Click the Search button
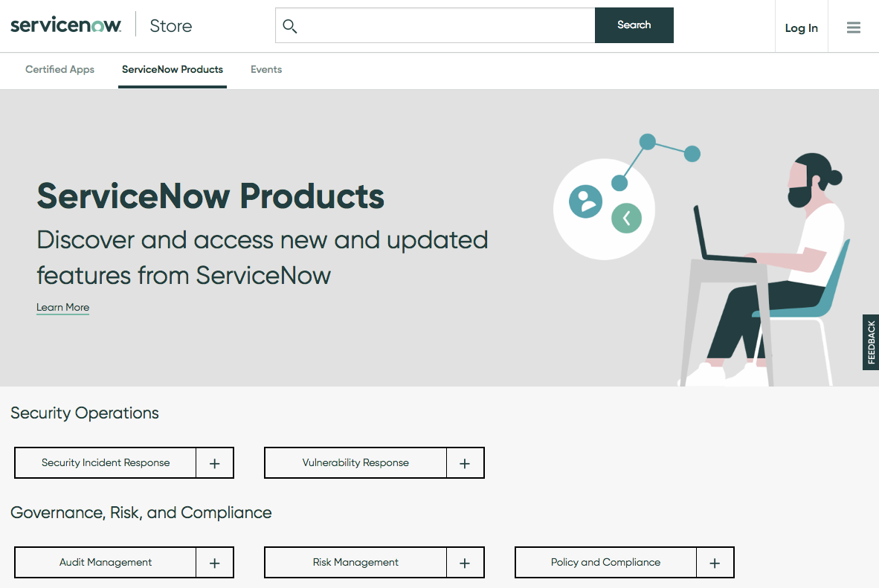The height and width of the screenshot is (588, 879). pyautogui.click(x=634, y=25)
